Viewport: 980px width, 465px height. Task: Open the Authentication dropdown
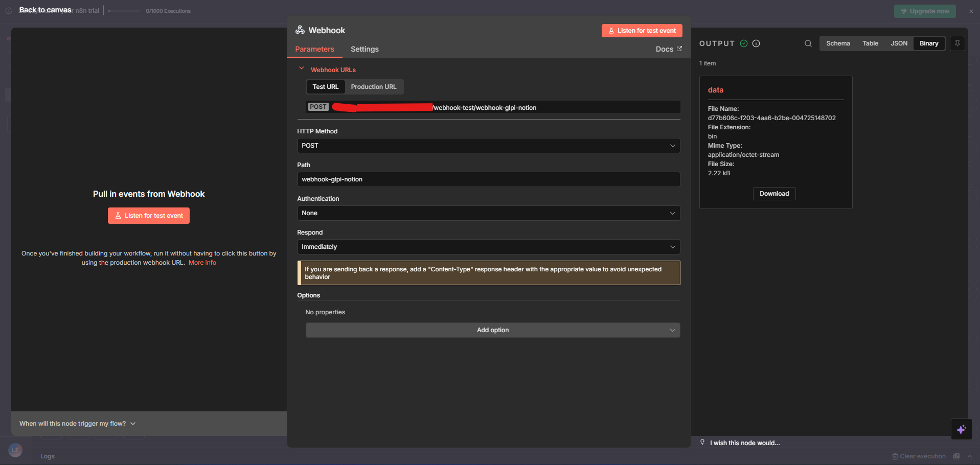pos(488,213)
